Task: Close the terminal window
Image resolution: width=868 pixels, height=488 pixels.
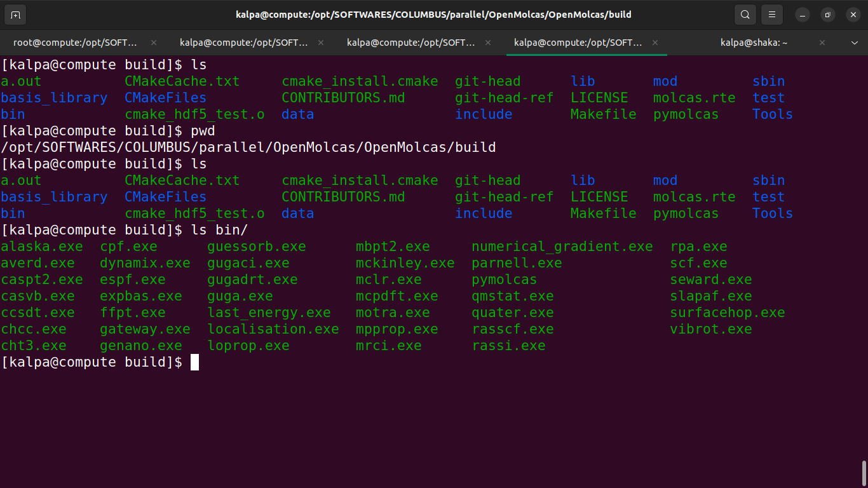Action: click(853, 14)
